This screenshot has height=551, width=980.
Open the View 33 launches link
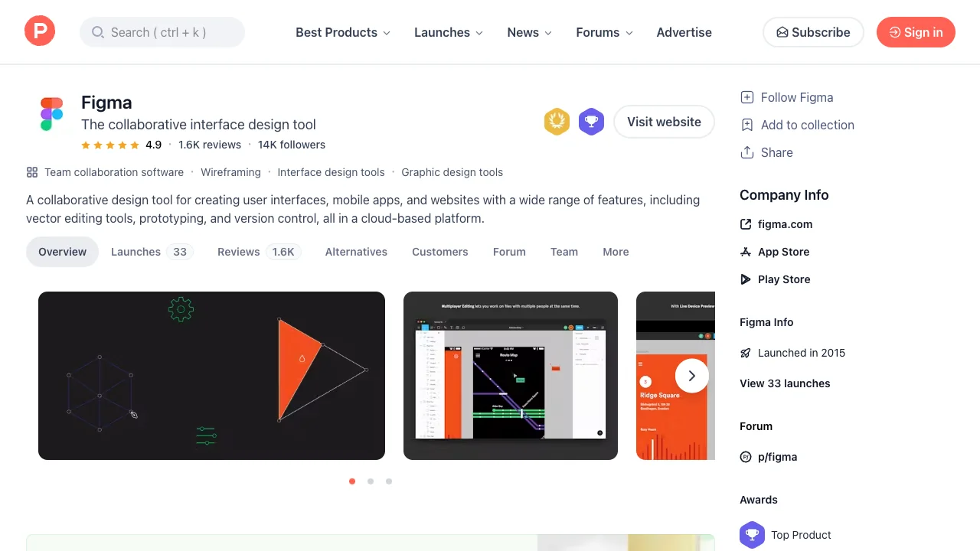(785, 383)
